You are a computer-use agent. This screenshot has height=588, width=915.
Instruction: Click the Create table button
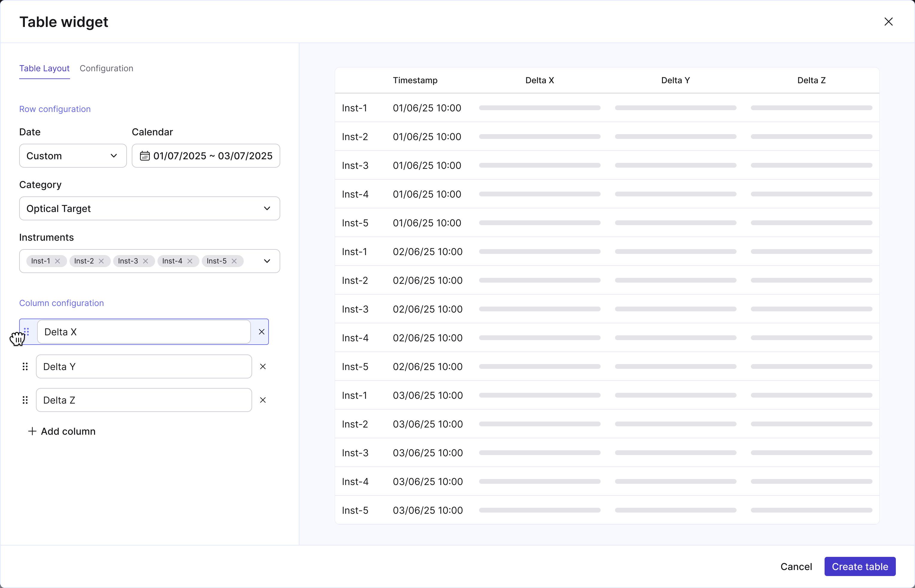coord(860,567)
